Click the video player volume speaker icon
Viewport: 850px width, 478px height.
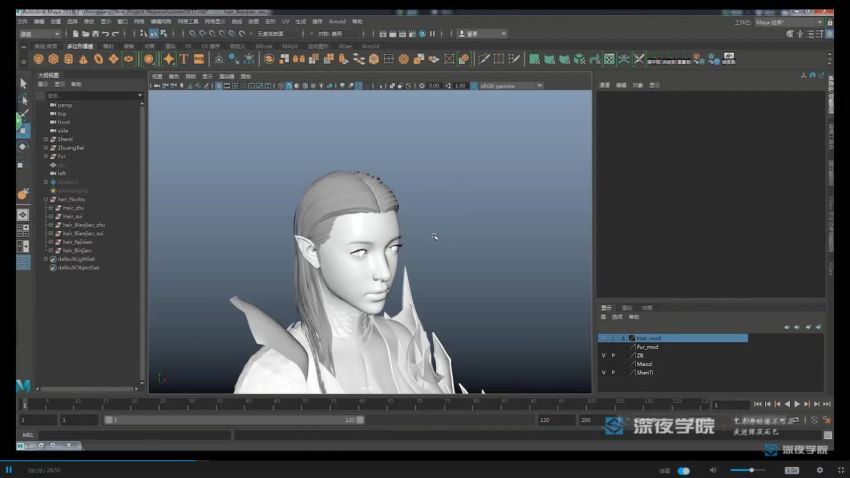click(x=713, y=470)
